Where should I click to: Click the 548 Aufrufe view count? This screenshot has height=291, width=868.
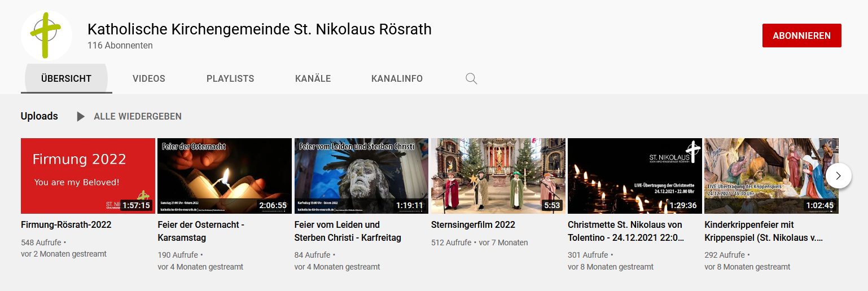(x=41, y=242)
